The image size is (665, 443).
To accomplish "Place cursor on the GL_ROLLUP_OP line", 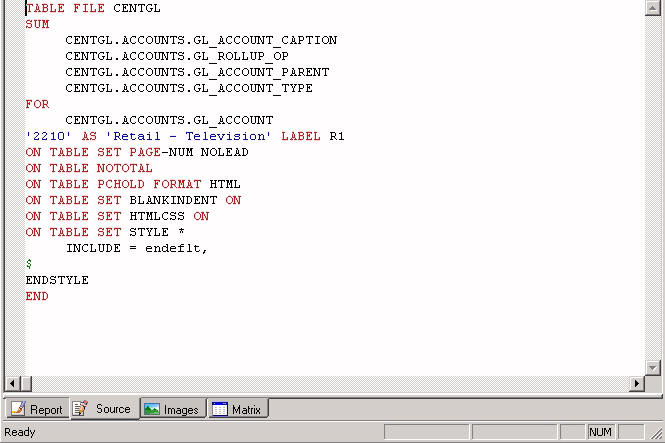I will coord(177,56).
